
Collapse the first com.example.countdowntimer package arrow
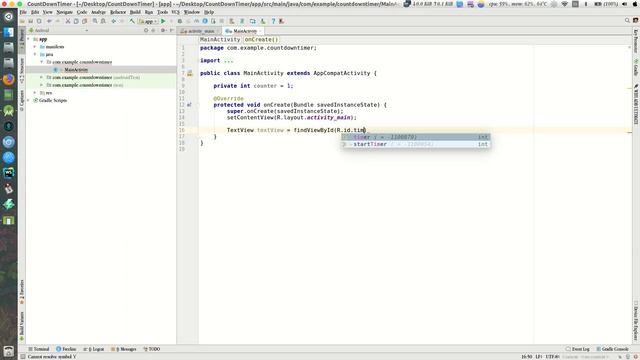click(x=42, y=62)
